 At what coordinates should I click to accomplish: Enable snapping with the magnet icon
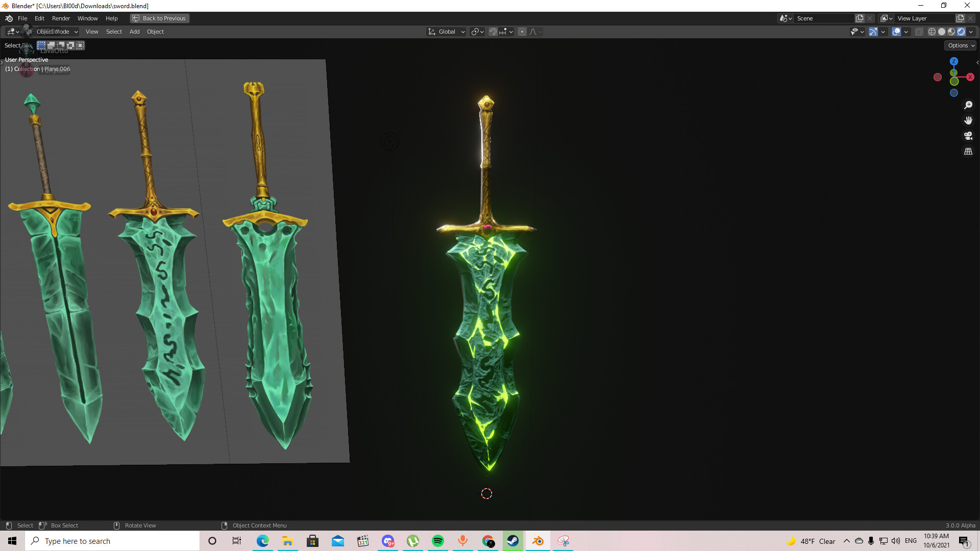[x=492, y=31]
